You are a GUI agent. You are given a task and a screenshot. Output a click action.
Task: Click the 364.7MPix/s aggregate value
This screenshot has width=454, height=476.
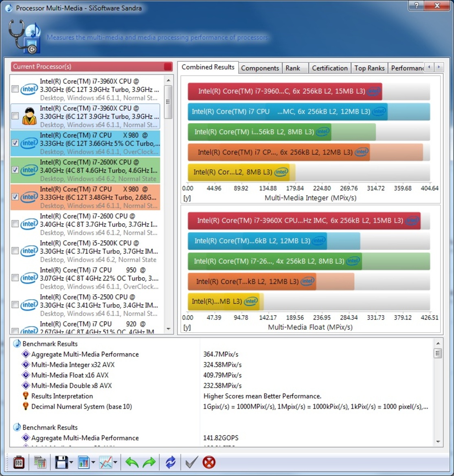(221, 354)
